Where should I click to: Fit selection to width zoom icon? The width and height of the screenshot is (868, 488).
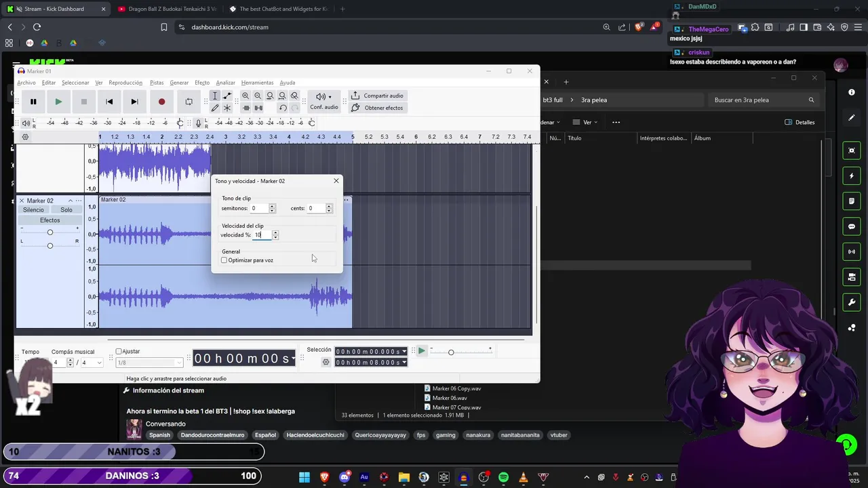(x=270, y=96)
